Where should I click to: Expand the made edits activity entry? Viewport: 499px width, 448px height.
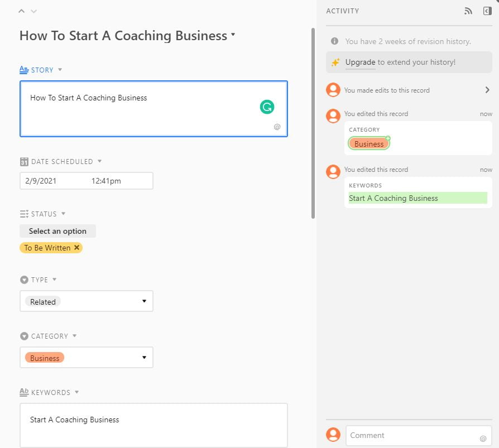point(487,90)
